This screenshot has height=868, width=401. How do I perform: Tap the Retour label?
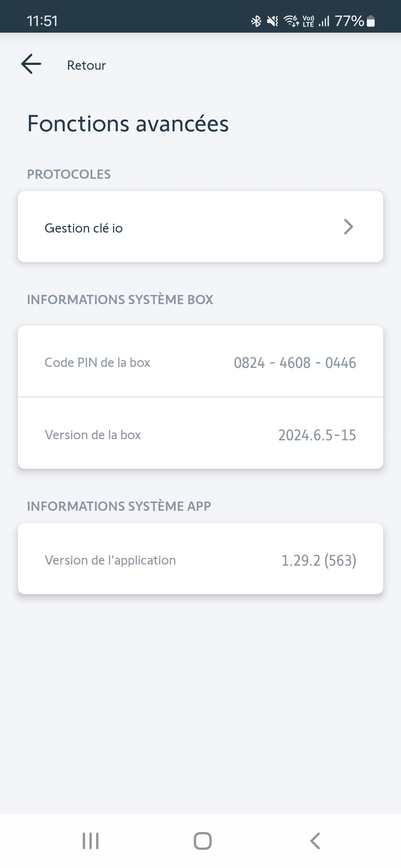(x=86, y=65)
